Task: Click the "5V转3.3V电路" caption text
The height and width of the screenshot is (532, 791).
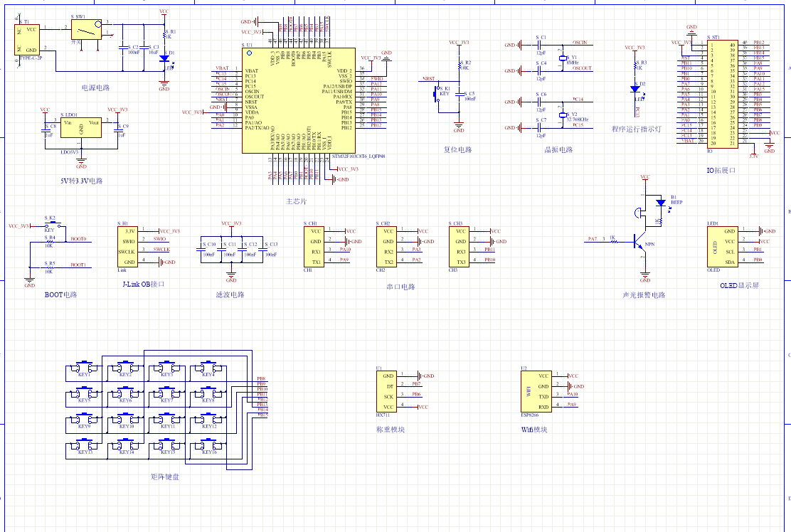Action: click(82, 181)
